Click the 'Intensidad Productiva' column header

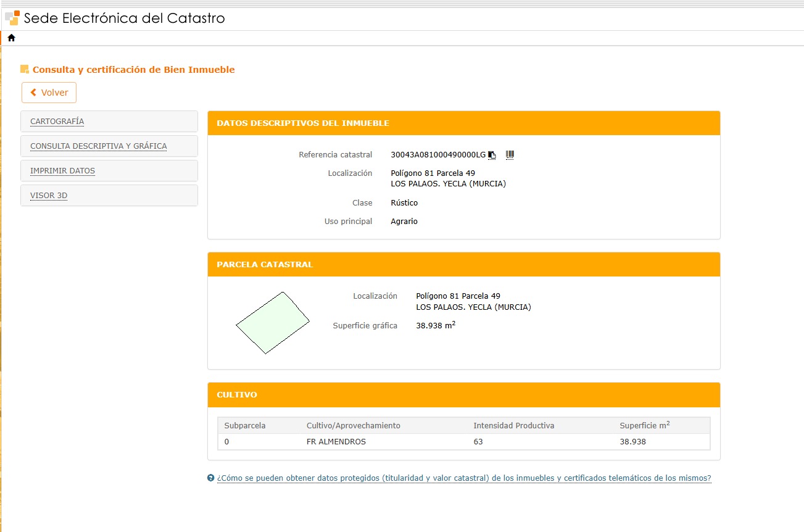514,426
